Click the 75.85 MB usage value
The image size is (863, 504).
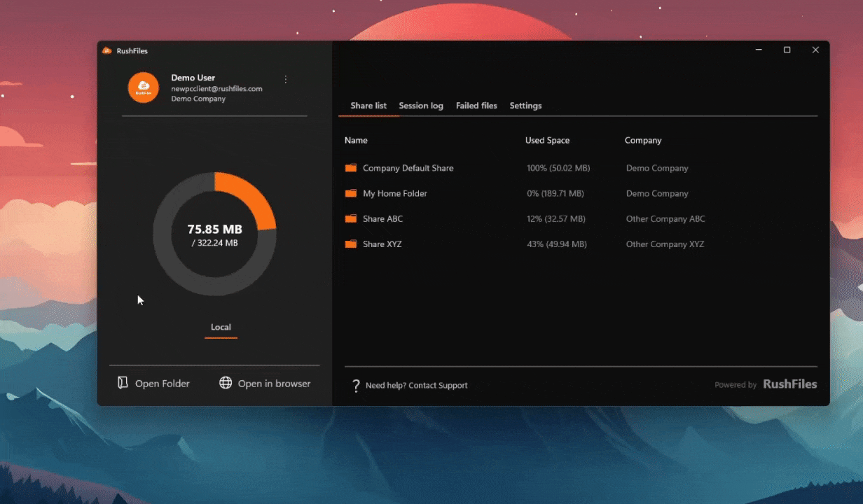[214, 229]
